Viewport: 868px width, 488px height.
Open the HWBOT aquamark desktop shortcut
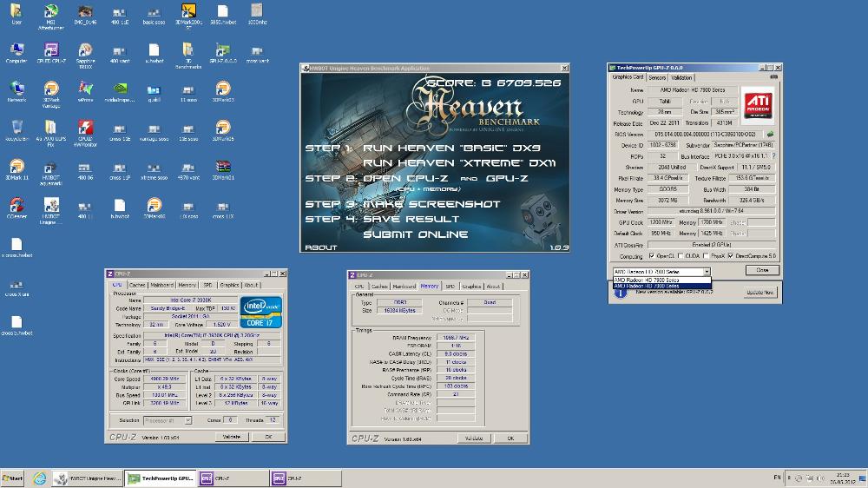click(51, 172)
